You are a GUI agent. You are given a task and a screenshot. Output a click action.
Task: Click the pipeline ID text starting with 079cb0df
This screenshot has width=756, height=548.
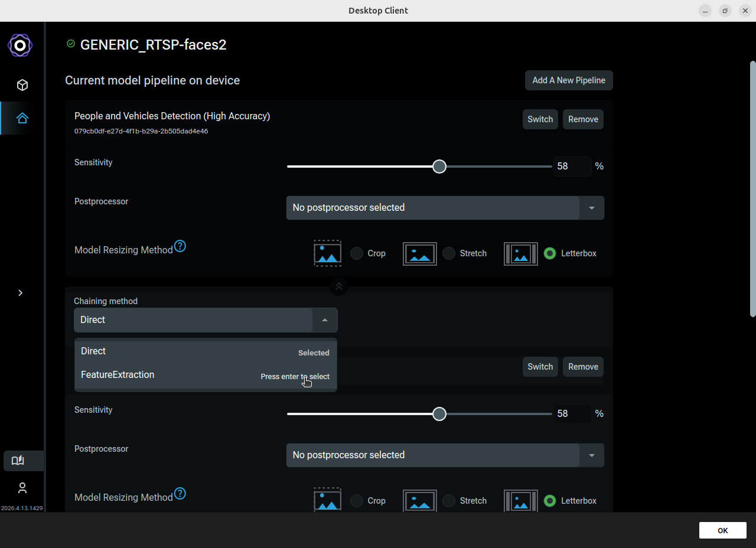pyautogui.click(x=141, y=131)
